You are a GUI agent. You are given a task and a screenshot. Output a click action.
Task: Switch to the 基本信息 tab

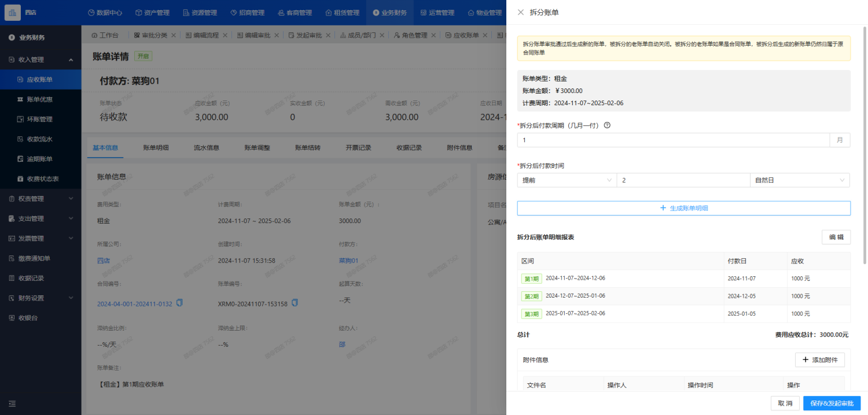105,147
